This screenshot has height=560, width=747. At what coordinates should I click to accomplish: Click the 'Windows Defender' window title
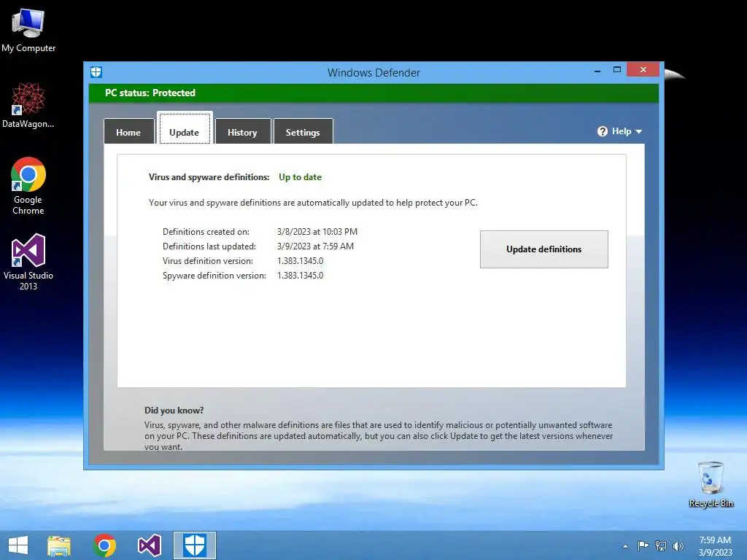pos(373,73)
